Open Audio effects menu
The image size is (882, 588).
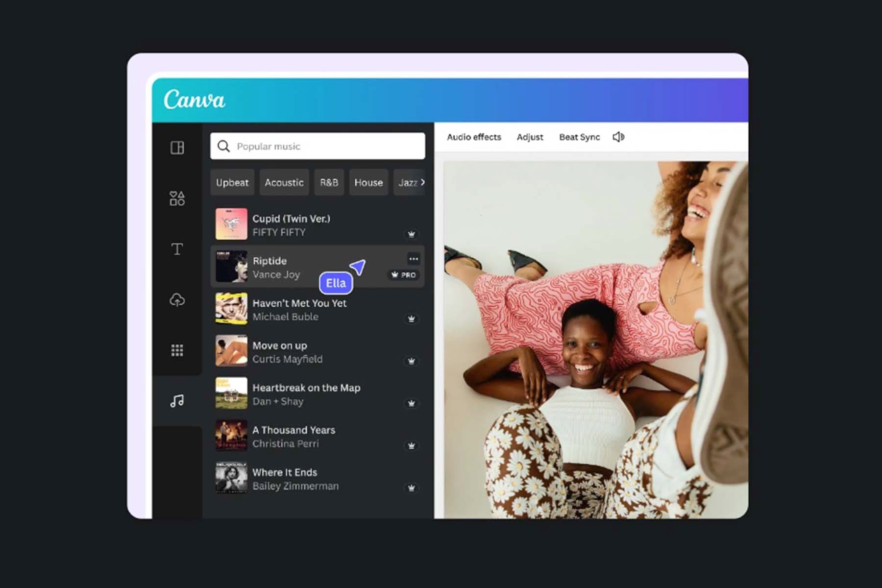[474, 137]
